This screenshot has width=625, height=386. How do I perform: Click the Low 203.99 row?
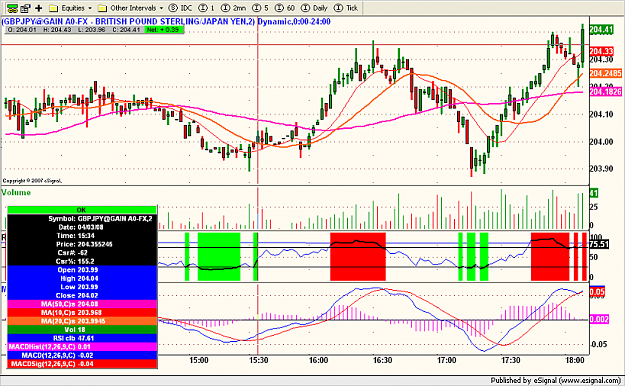82,287
